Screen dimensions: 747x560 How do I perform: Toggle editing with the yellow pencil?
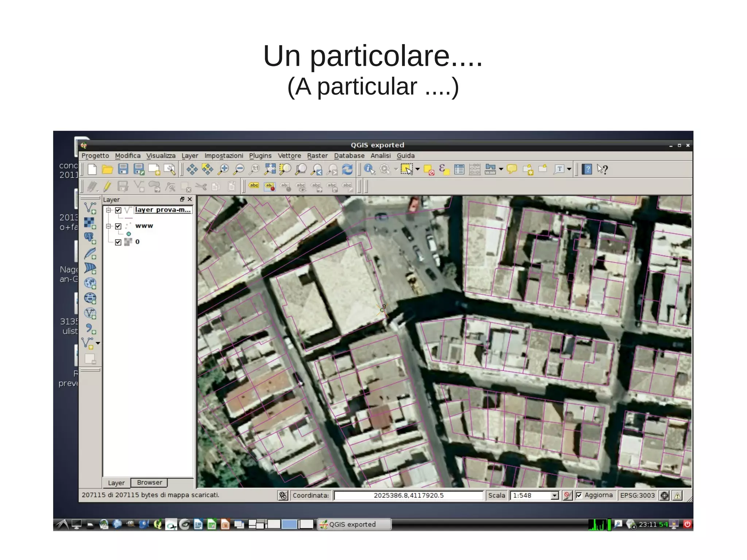tap(107, 186)
